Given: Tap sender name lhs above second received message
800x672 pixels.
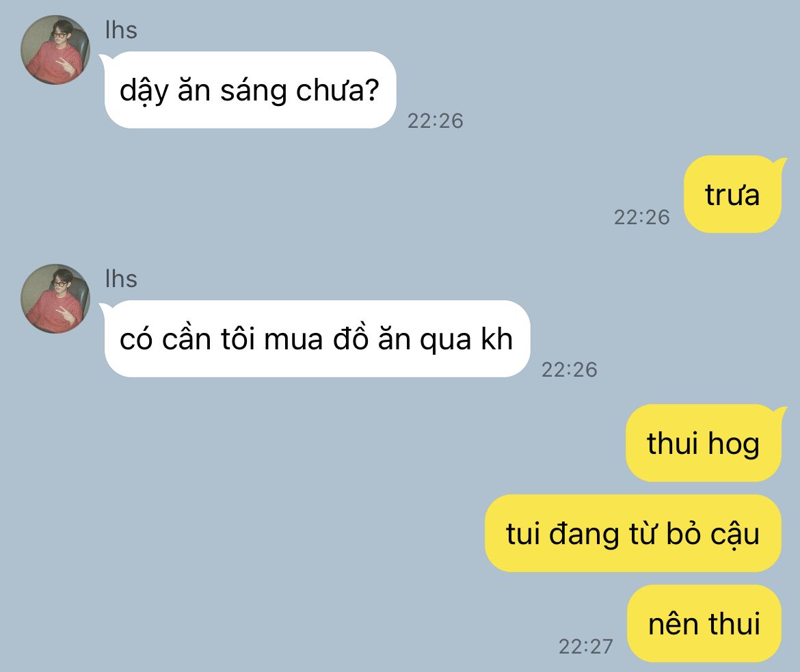Looking at the screenshot, I should (x=121, y=279).
